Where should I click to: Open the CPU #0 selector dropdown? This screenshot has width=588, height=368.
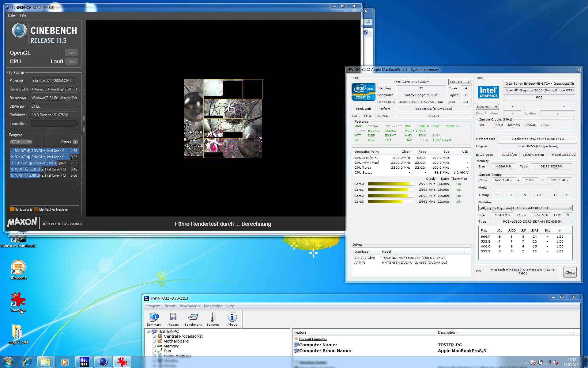[x=459, y=82]
